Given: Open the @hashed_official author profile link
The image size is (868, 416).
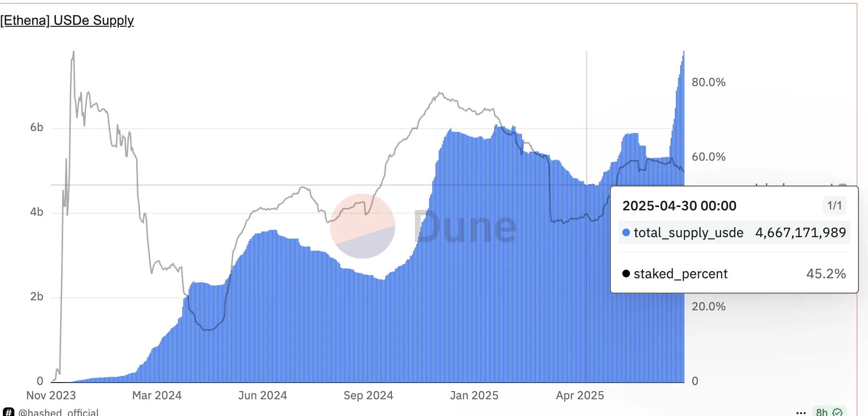Looking at the screenshot, I should [58, 412].
